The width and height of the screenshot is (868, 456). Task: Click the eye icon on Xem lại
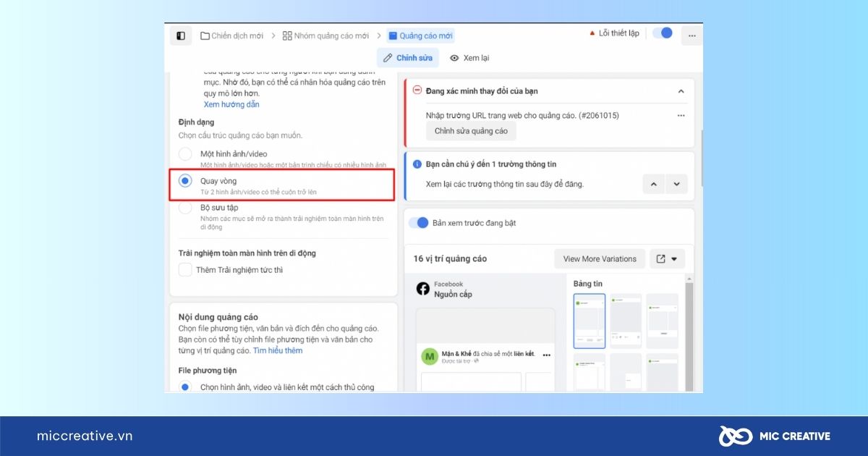tap(454, 58)
